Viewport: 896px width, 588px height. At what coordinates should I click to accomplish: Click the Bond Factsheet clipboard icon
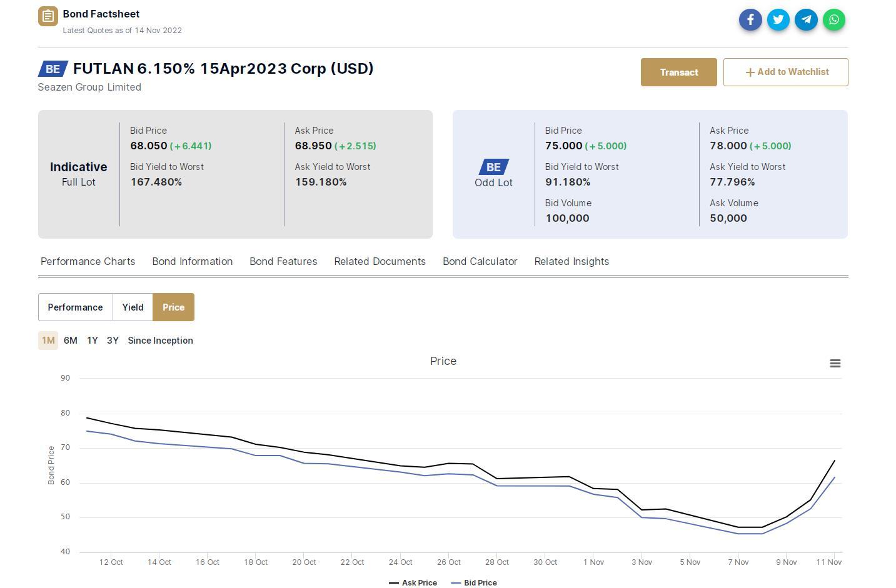pos(48,16)
